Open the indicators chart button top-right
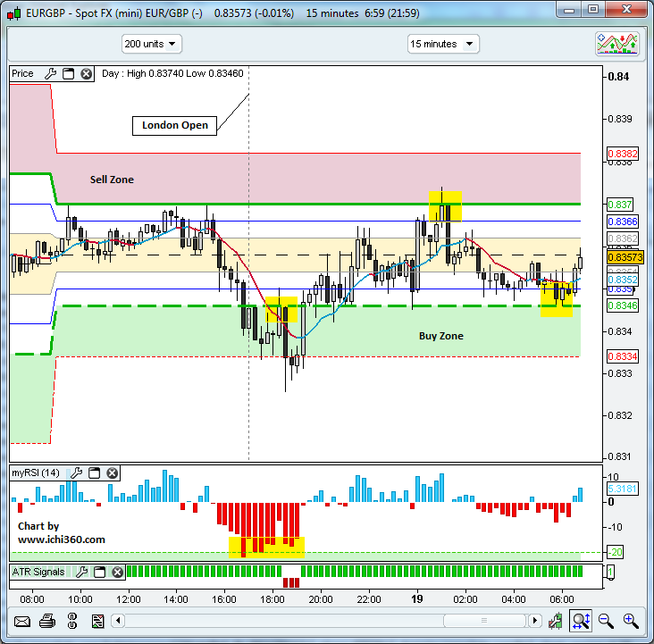 (x=617, y=44)
